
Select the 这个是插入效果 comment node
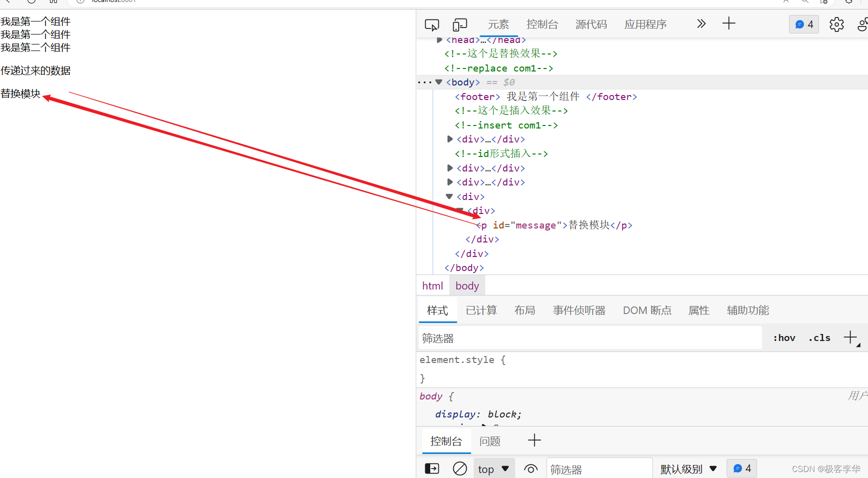511,110
